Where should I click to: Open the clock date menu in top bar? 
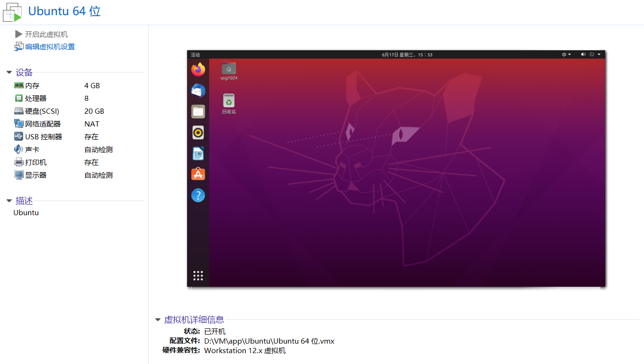(407, 55)
